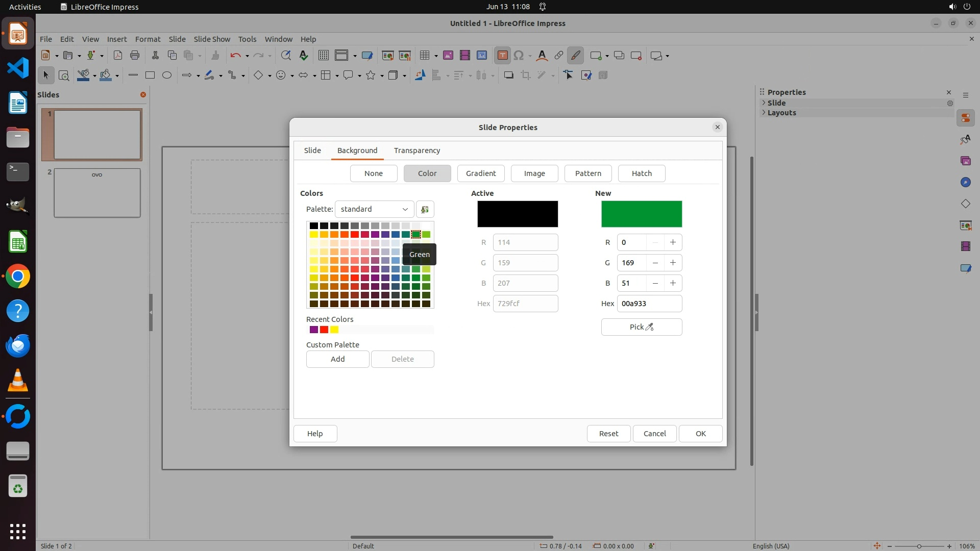Open the sidebar Gallery icon
980x551 pixels.
point(965,161)
